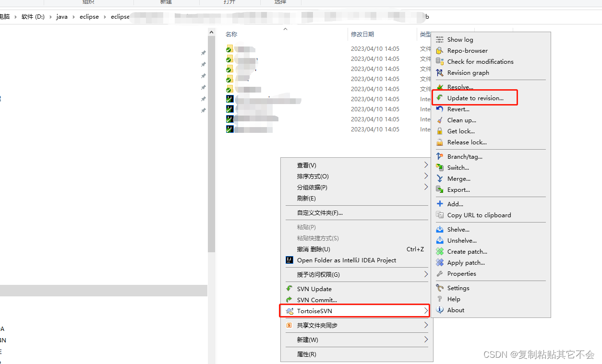Select Update to revision menu entry

pyautogui.click(x=475, y=97)
